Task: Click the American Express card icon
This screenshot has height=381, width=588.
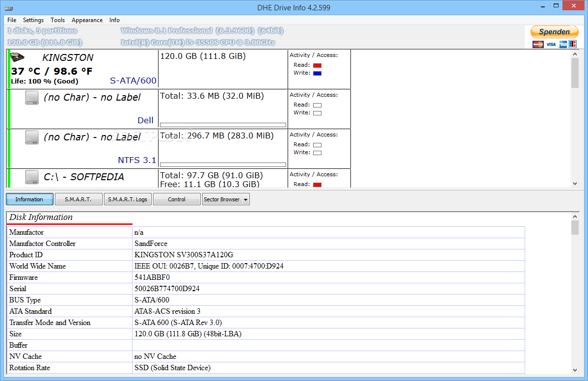Action: [x=563, y=44]
